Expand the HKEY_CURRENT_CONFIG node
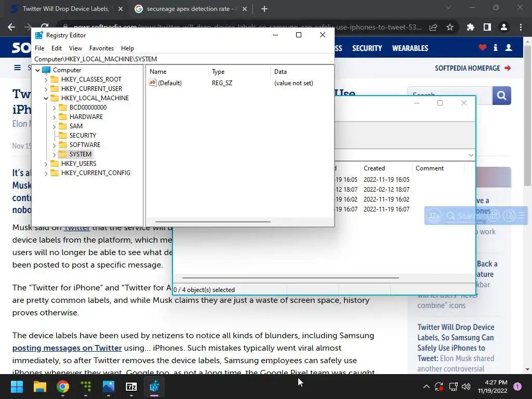The image size is (532, 399). pyautogui.click(x=46, y=173)
